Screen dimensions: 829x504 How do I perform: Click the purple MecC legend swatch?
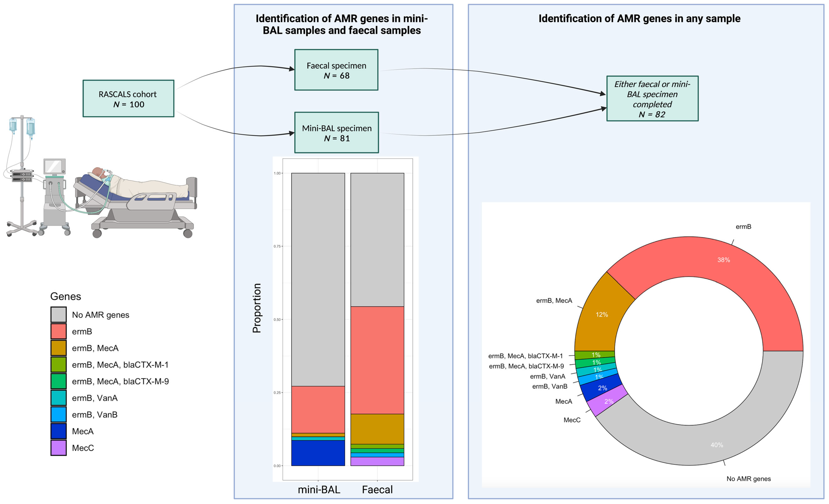pyautogui.click(x=59, y=448)
